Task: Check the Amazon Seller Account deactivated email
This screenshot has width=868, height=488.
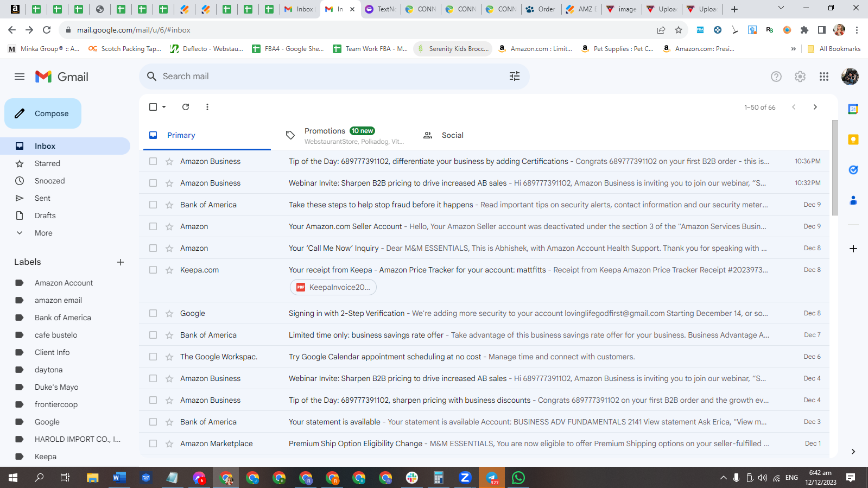Action: (153, 226)
